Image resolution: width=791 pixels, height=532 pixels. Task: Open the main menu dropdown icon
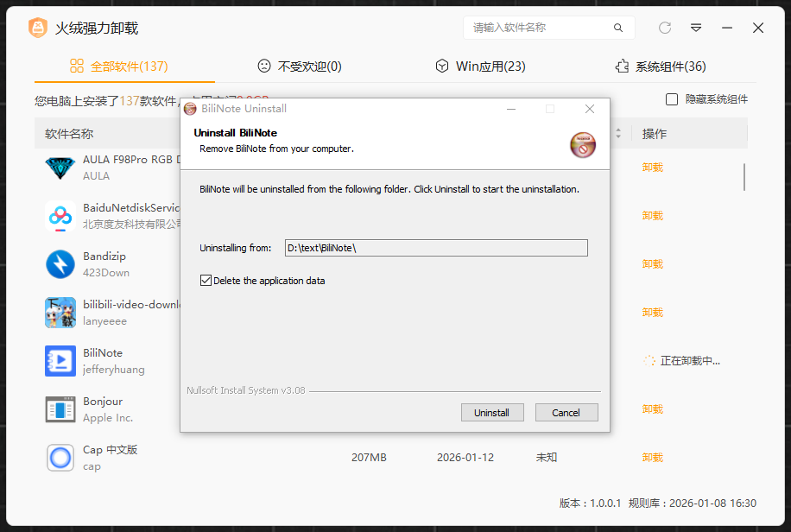696,28
